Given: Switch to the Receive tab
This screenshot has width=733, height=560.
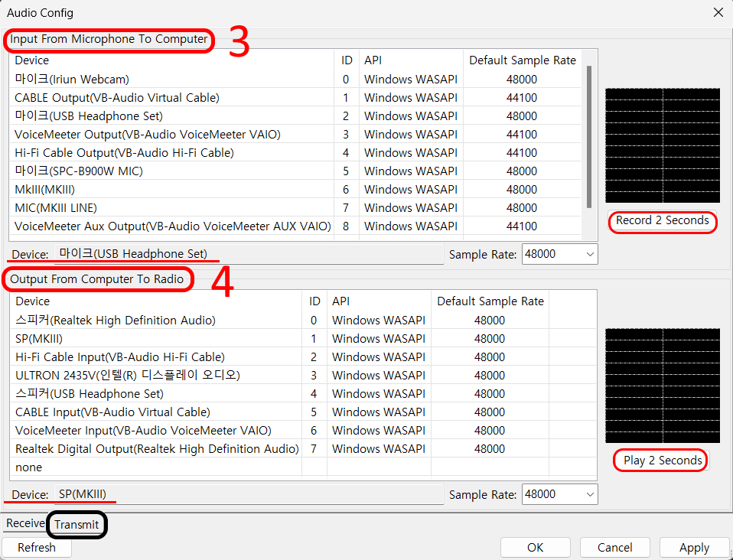Looking at the screenshot, I should coord(25,523).
